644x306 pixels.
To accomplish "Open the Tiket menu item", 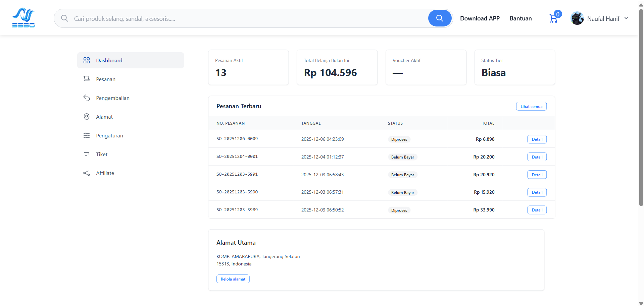I will point(102,154).
